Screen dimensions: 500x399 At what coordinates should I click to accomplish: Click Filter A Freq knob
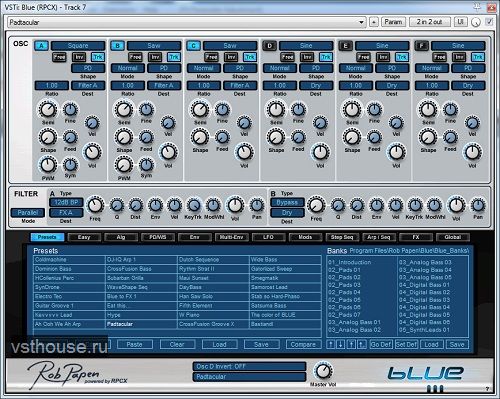point(95,205)
